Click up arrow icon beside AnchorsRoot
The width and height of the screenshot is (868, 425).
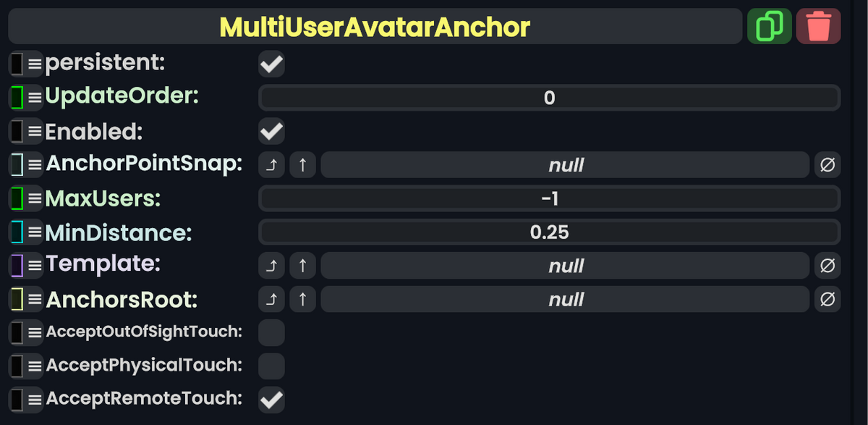(302, 299)
